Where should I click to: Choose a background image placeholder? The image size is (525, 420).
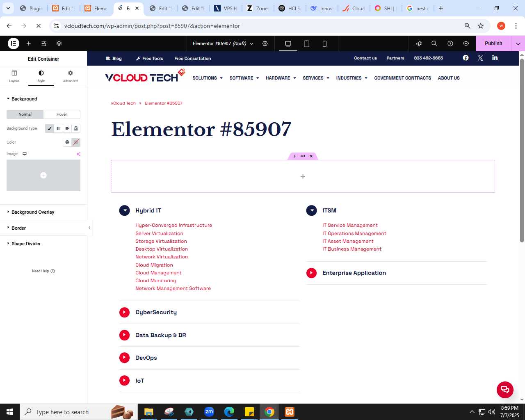point(43,175)
